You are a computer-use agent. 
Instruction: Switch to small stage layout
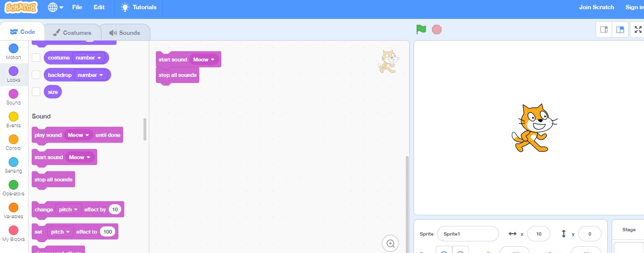click(604, 30)
